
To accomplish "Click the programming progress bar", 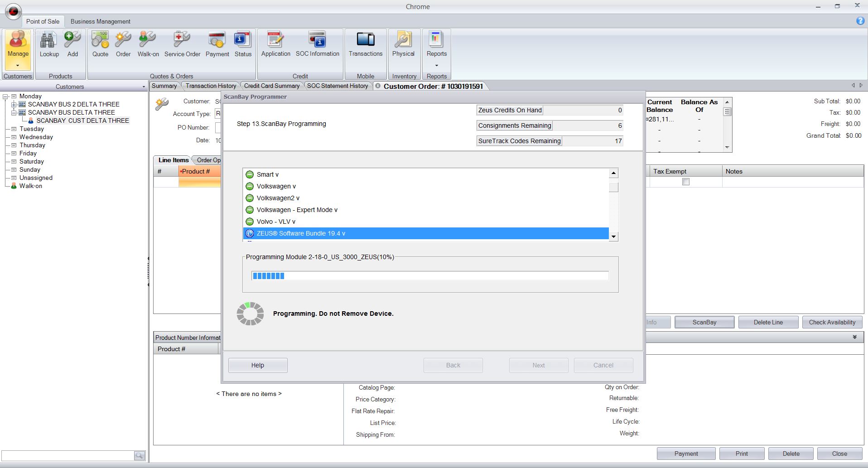I will 430,276.
